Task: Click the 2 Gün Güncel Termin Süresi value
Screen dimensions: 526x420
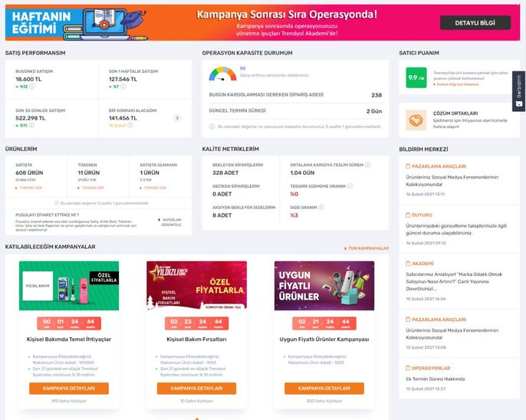Action: 374,111
